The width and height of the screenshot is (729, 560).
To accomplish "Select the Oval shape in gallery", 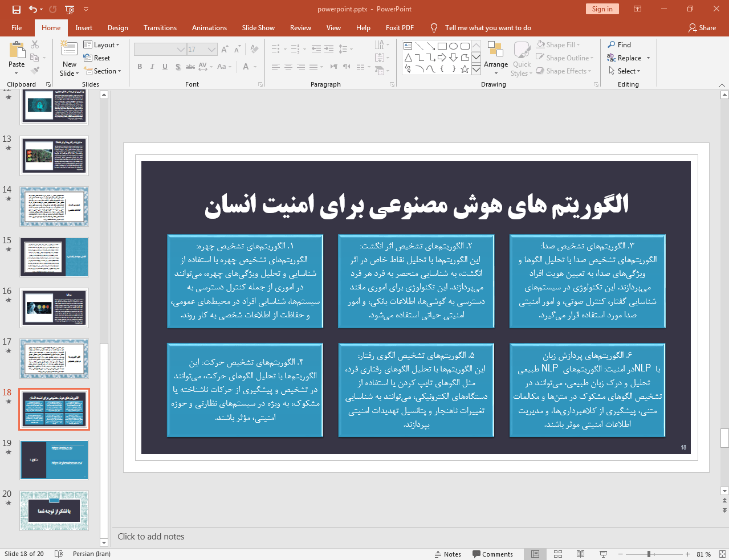I will 453,46.
